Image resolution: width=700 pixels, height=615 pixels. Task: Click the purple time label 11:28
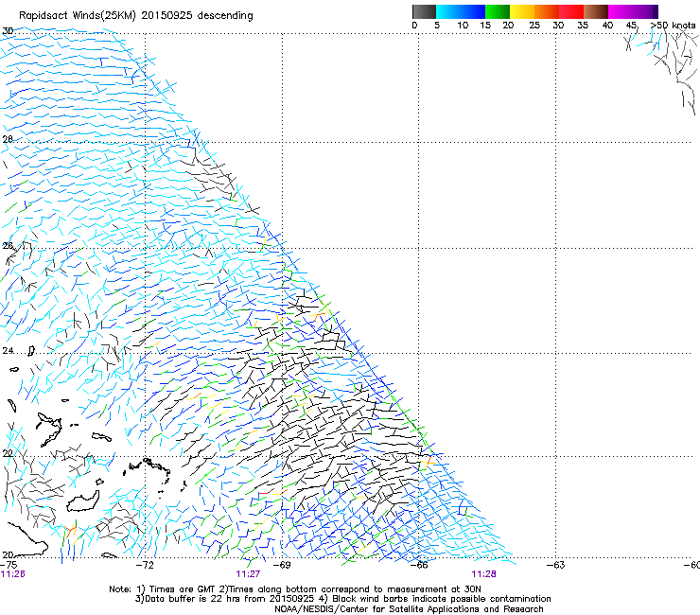[484, 574]
